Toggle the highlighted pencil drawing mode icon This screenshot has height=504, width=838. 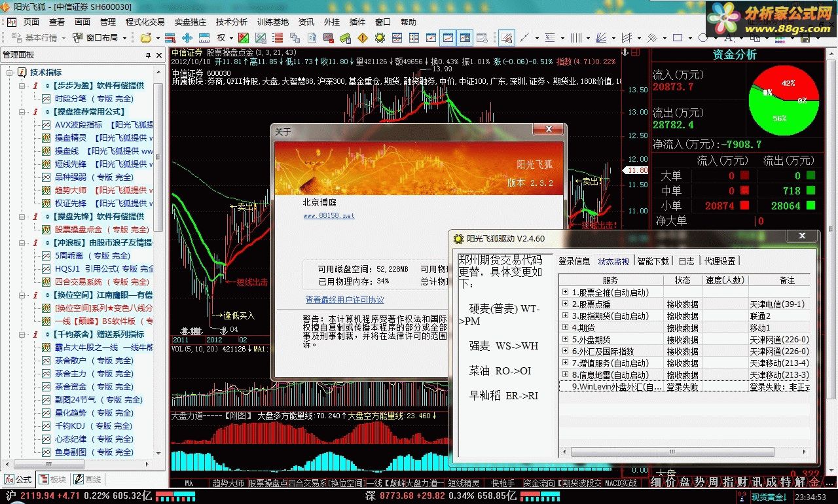tap(507, 38)
